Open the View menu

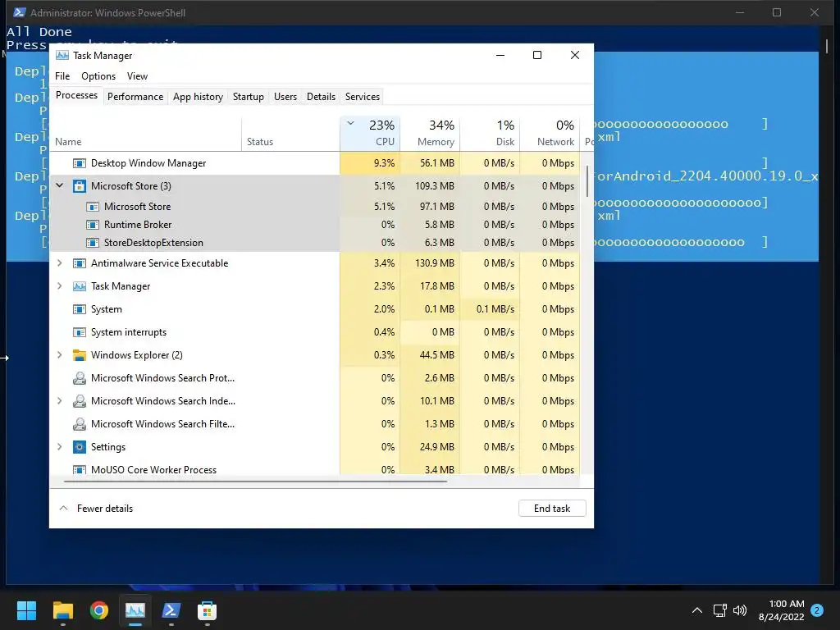click(x=137, y=76)
